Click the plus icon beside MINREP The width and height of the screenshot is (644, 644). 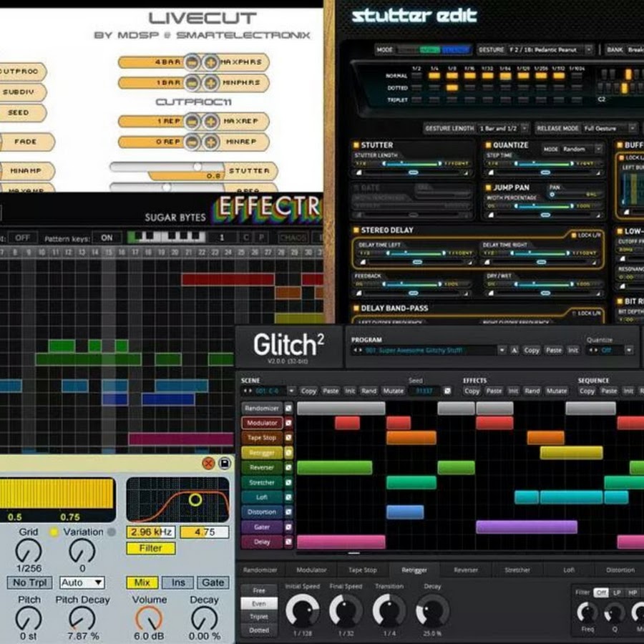click(x=210, y=142)
